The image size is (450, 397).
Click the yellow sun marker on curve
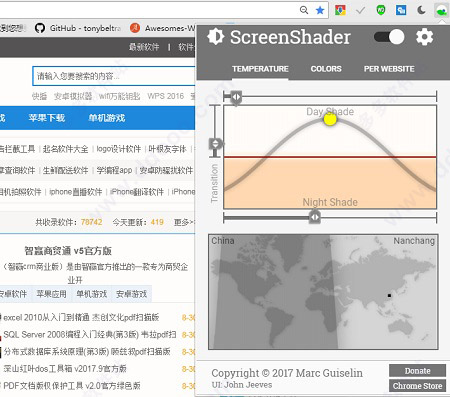330,120
